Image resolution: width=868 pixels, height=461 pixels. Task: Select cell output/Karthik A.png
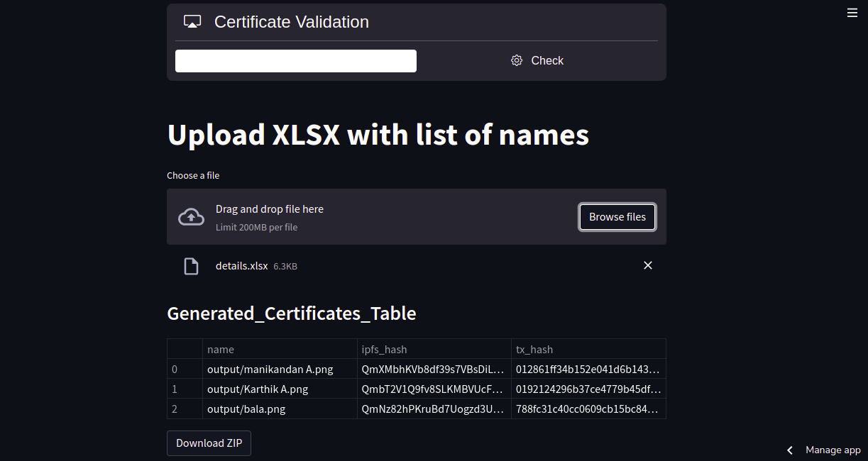pyautogui.click(x=280, y=389)
